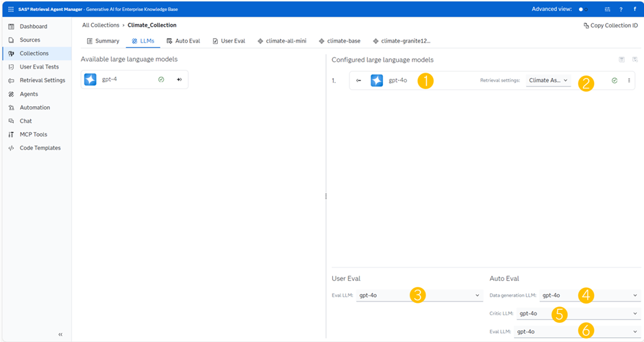644x342 pixels.
Task: Add gpt-4 to configured models arrow
Action: click(x=179, y=80)
